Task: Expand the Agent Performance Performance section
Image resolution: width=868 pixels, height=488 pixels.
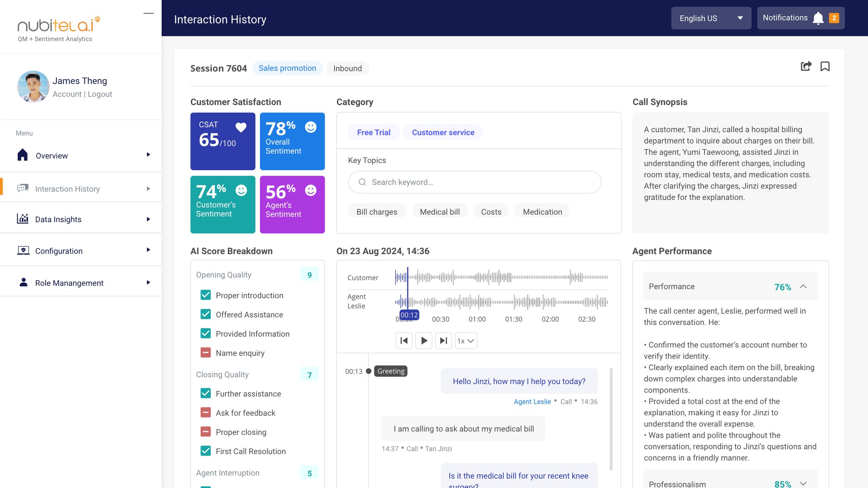Action: pos(804,286)
